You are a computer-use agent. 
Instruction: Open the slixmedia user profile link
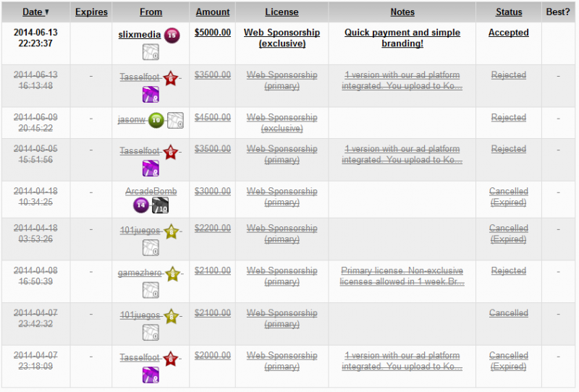pyautogui.click(x=140, y=34)
